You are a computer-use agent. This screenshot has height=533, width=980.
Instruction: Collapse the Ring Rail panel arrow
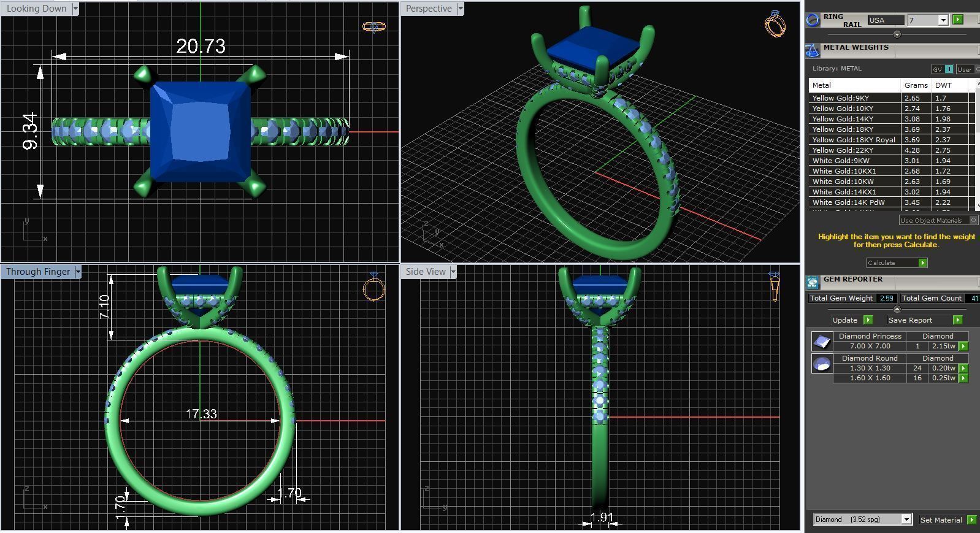coord(897,34)
